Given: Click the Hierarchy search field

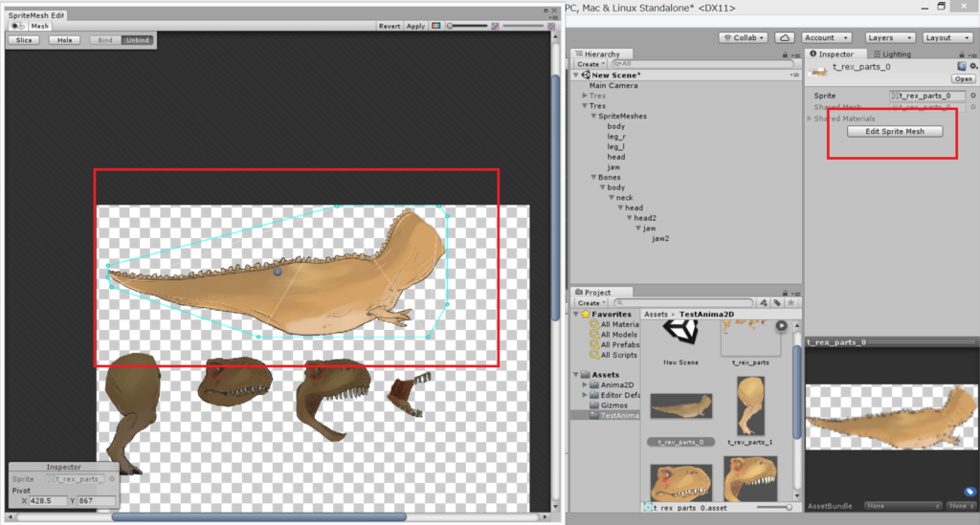Looking at the screenshot, I should [x=702, y=64].
